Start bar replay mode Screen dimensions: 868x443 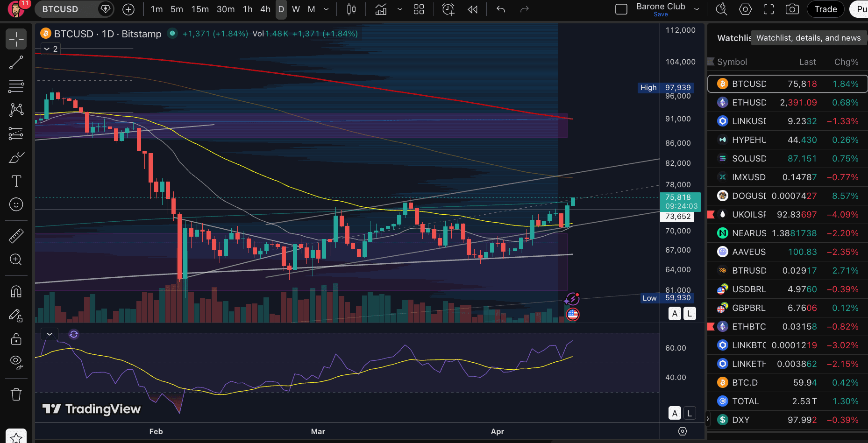[473, 9]
